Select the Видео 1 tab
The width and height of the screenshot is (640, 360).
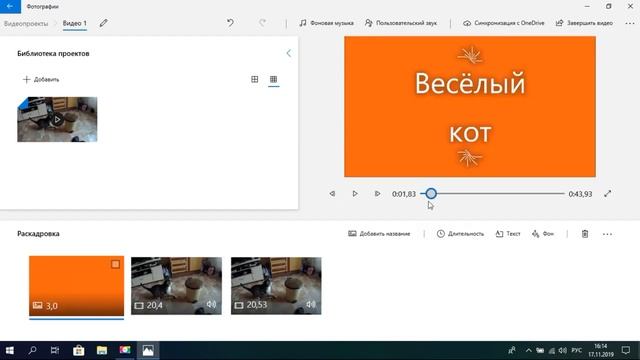[x=74, y=23]
